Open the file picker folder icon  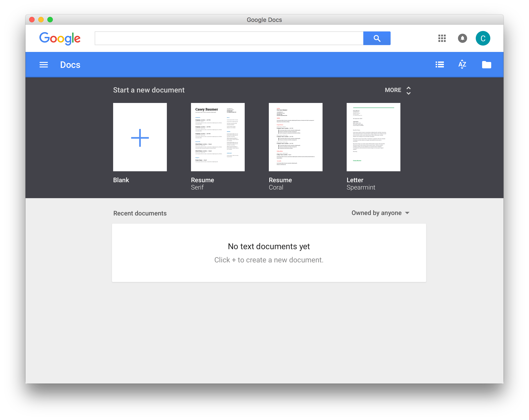(486, 65)
